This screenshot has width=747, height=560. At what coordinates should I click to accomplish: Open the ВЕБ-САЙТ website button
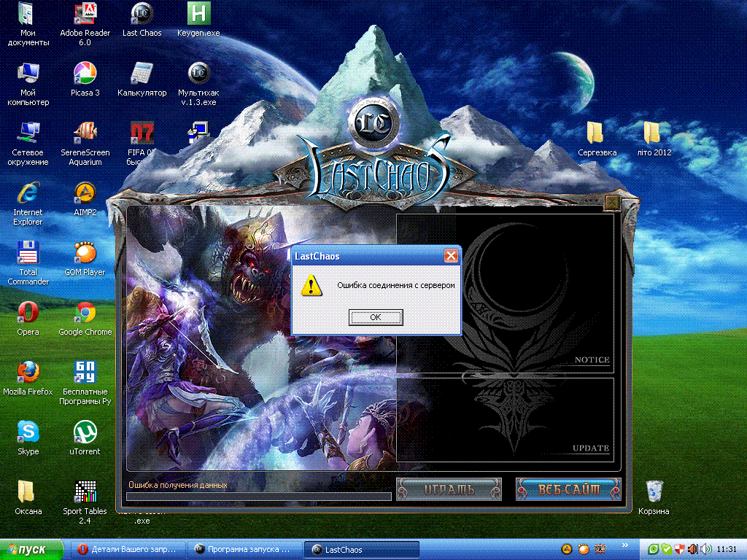tap(568, 489)
